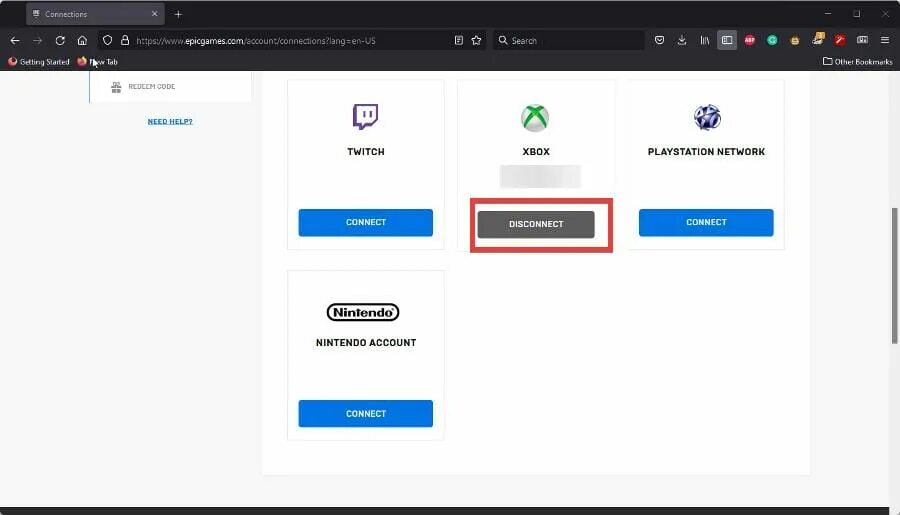Viewport: 900px width, 515px height.
Task: Open the extension icon beside the hamburger menu
Action: pyautogui.click(x=863, y=40)
